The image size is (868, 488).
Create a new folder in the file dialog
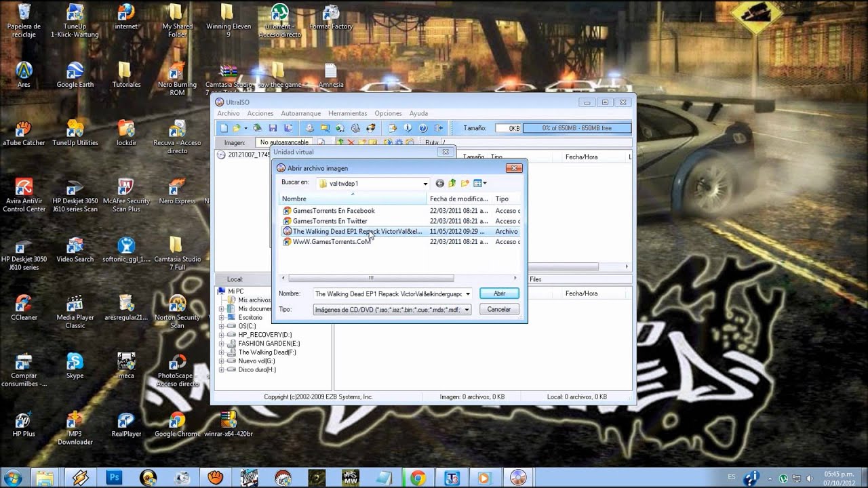click(465, 183)
